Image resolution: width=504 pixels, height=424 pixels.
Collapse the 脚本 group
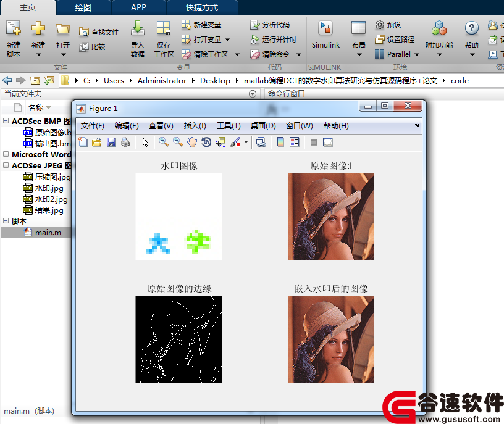(x=6, y=221)
